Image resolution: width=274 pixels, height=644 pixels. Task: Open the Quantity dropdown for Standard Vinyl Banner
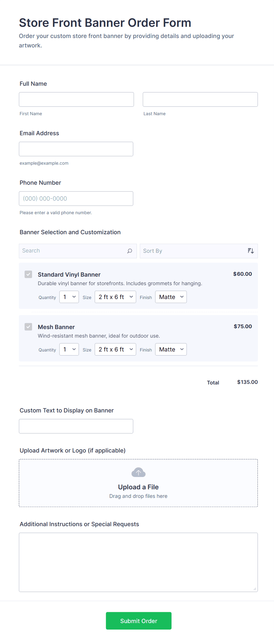[69, 297]
